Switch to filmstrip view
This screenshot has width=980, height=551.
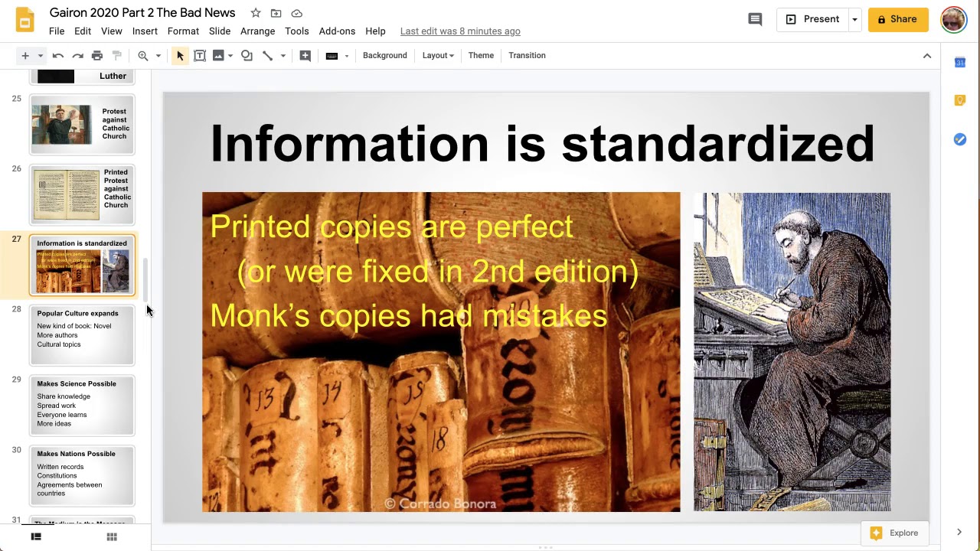(36, 536)
